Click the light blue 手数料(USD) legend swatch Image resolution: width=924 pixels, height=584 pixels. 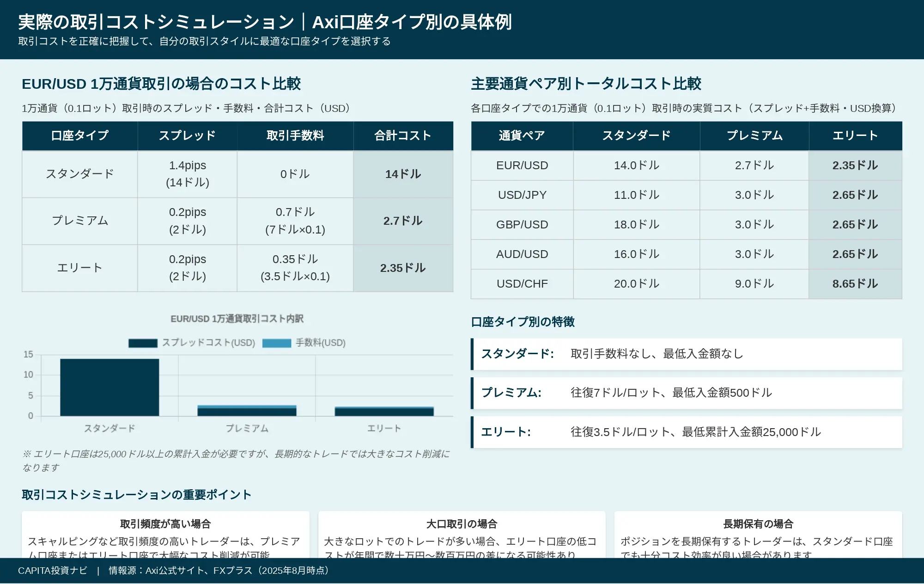click(277, 343)
